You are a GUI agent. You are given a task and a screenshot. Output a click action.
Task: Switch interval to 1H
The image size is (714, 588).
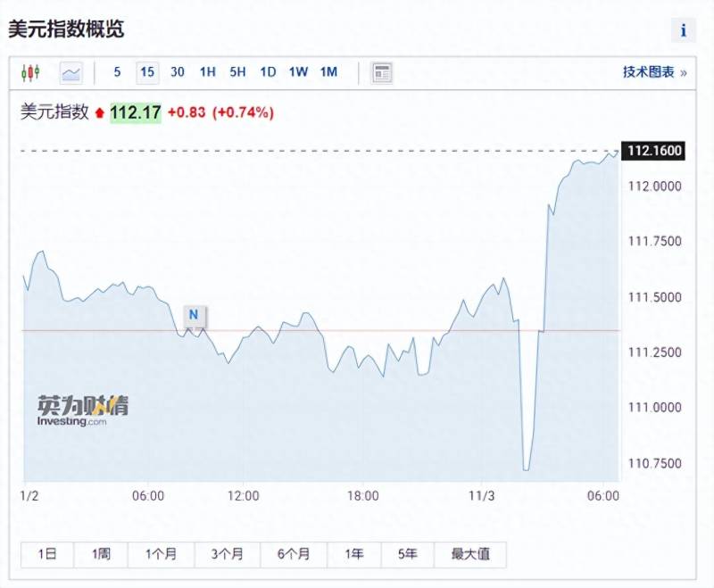coord(208,72)
